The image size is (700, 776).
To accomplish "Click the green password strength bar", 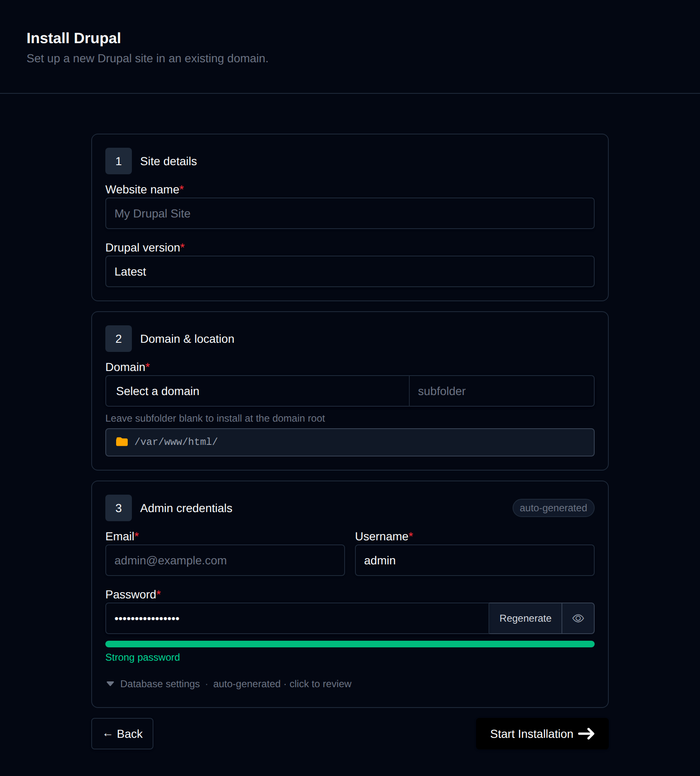I will click(x=350, y=644).
